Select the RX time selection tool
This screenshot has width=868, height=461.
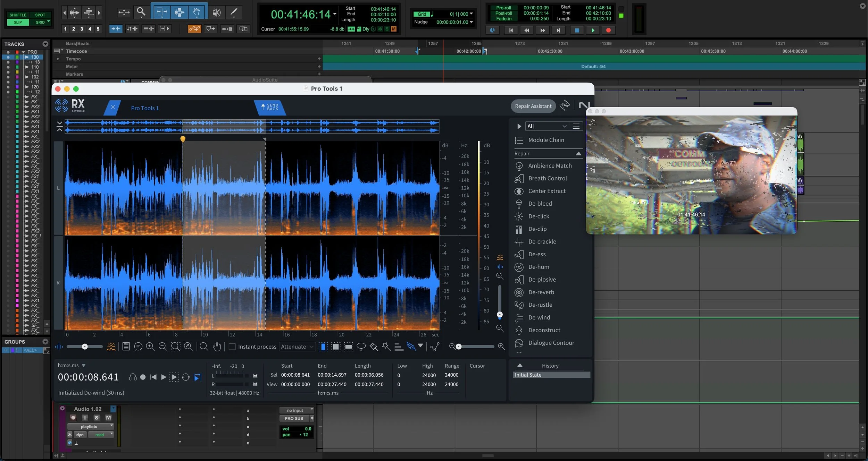323,347
